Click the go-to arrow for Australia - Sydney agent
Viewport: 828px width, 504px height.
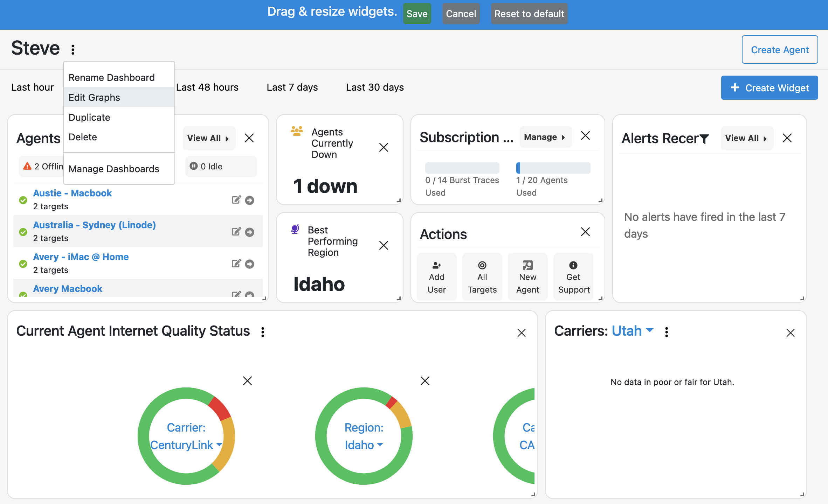(x=249, y=231)
